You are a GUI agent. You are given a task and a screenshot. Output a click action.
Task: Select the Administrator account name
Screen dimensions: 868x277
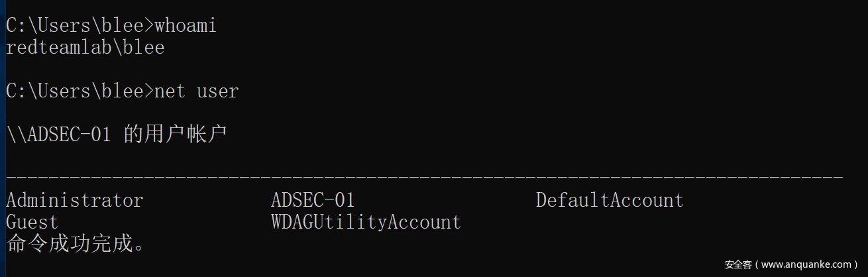(74, 200)
